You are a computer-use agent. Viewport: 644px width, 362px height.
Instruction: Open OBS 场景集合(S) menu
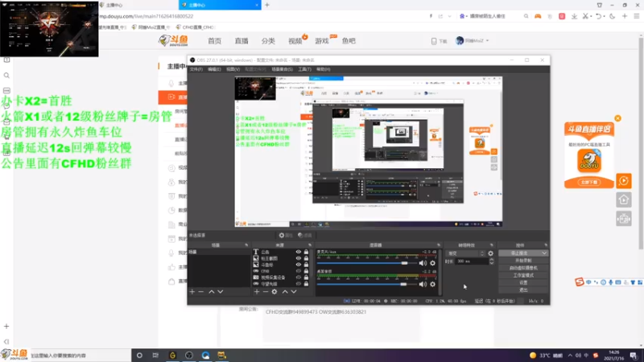point(283,69)
